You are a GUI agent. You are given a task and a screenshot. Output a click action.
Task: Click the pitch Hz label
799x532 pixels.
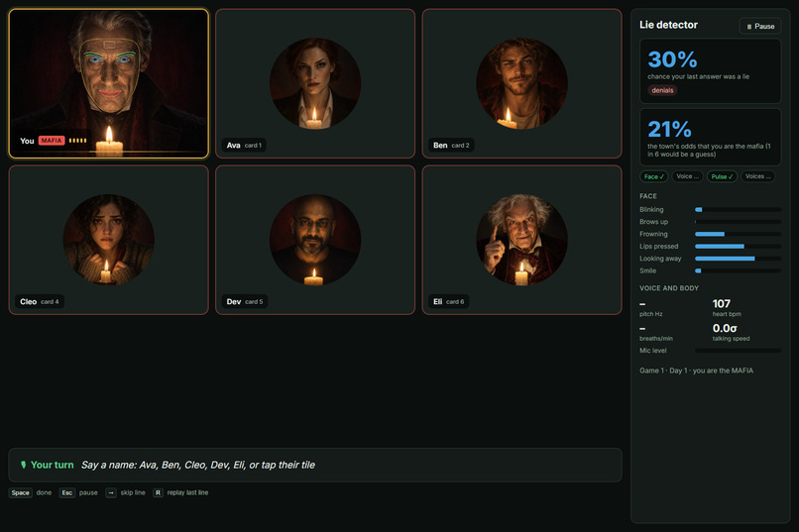(650, 314)
